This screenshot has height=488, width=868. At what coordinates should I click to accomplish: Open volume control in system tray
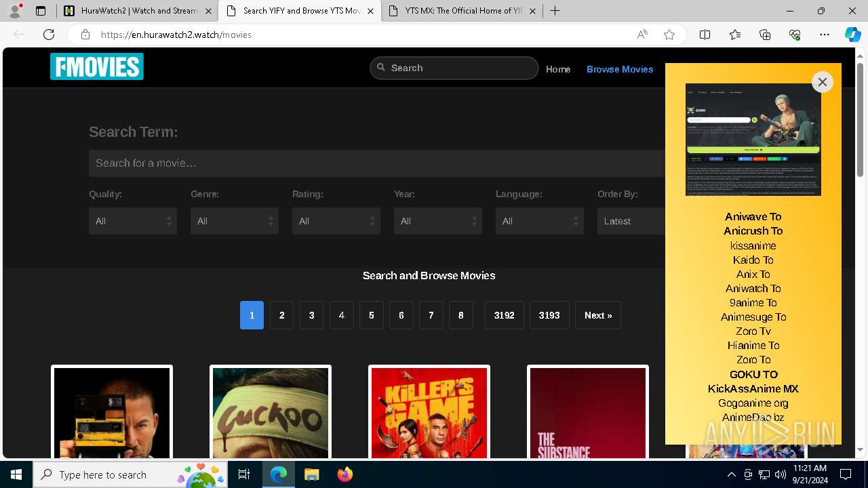pos(780,474)
